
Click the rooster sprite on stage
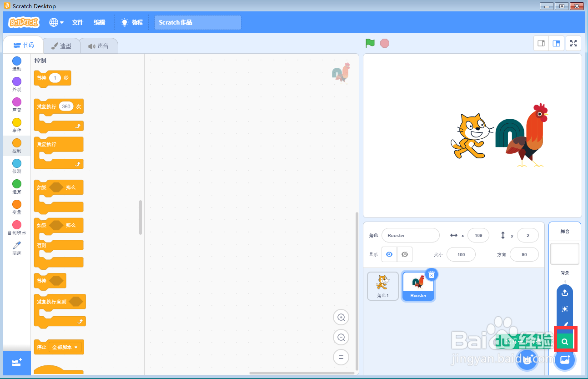pos(522,135)
